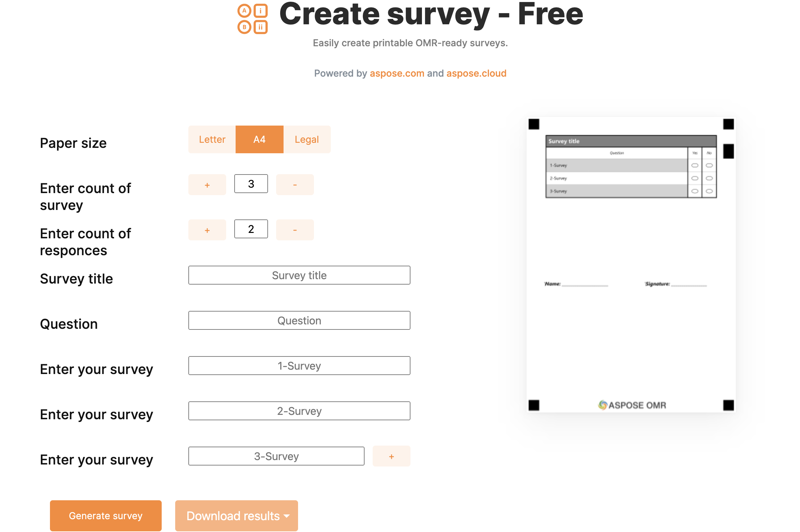Decrease the count of responses

coord(294,230)
